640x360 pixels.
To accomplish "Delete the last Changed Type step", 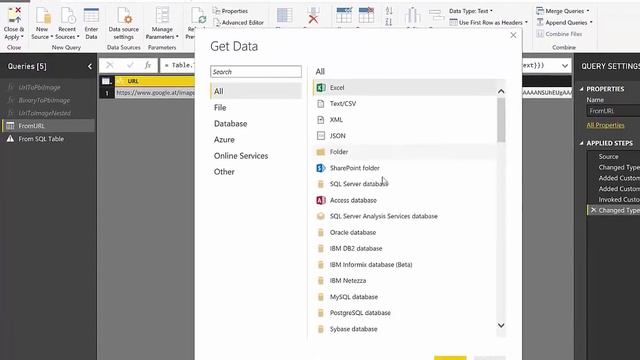I will coord(593,210).
